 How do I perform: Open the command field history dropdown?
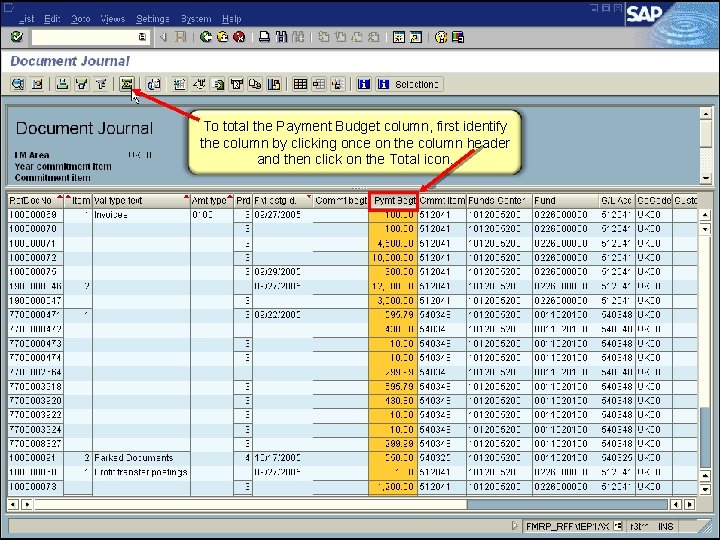[x=142, y=37]
